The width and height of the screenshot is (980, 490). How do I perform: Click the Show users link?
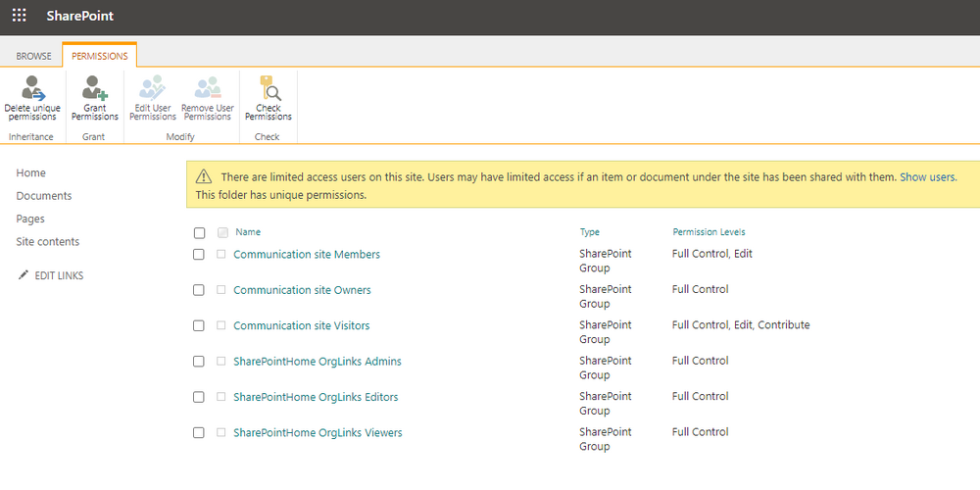tap(927, 176)
